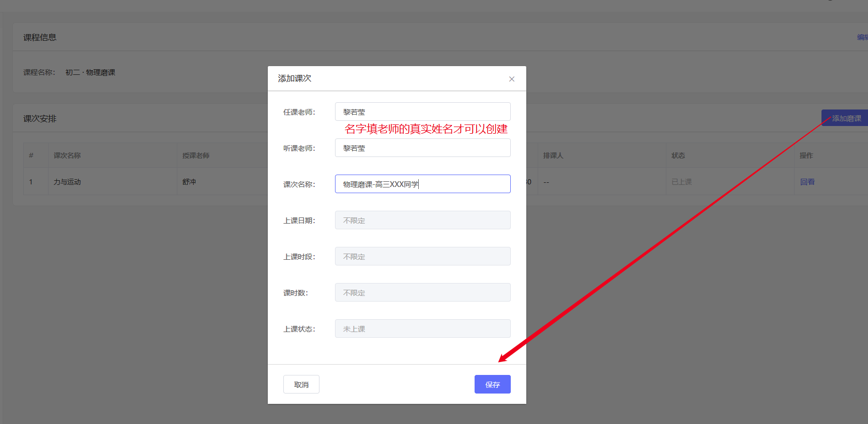
Task: Click the 已上课 status cell
Action: (681, 182)
